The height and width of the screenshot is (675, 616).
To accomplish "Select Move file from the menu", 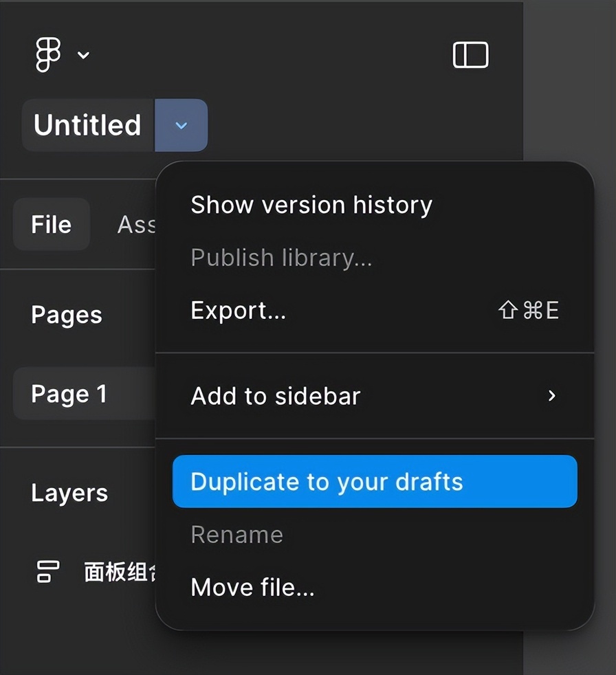I will pos(252,588).
